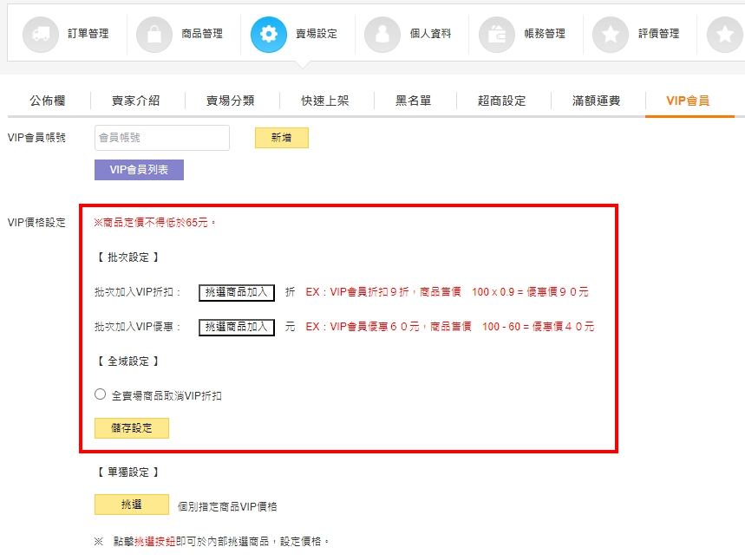Click the VIP會員優惠60元 example text

coord(450,326)
